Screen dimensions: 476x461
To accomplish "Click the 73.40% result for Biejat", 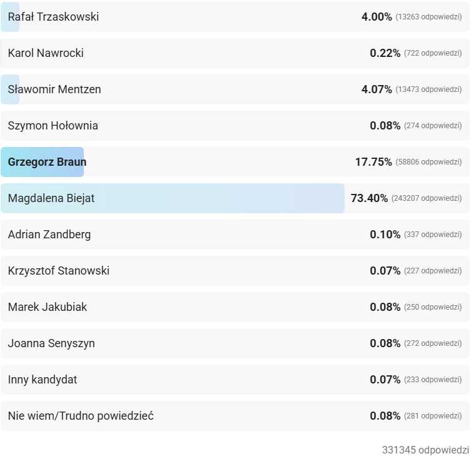I will tap(369, 198).
